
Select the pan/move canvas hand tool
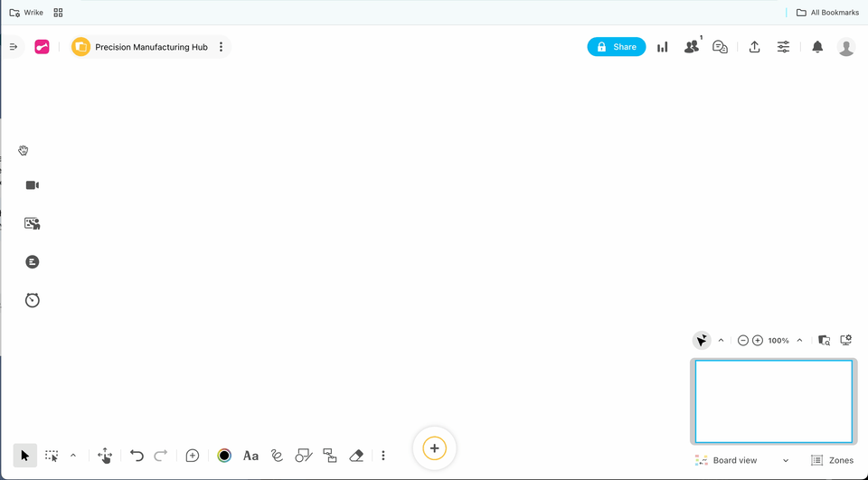coord(105,456)
